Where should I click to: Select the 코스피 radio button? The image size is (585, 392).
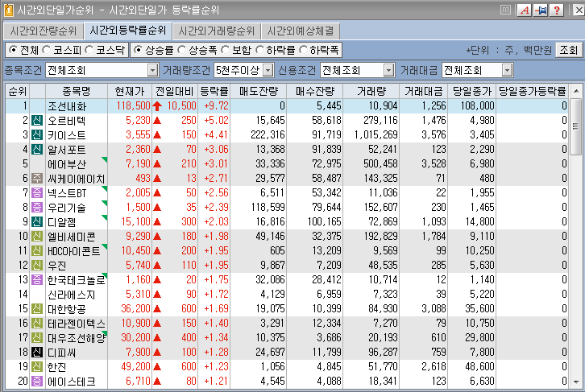(47, 50)
